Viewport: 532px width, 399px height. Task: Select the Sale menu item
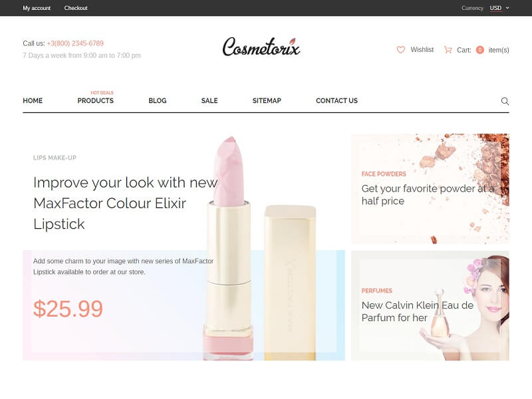click(209, 101)
